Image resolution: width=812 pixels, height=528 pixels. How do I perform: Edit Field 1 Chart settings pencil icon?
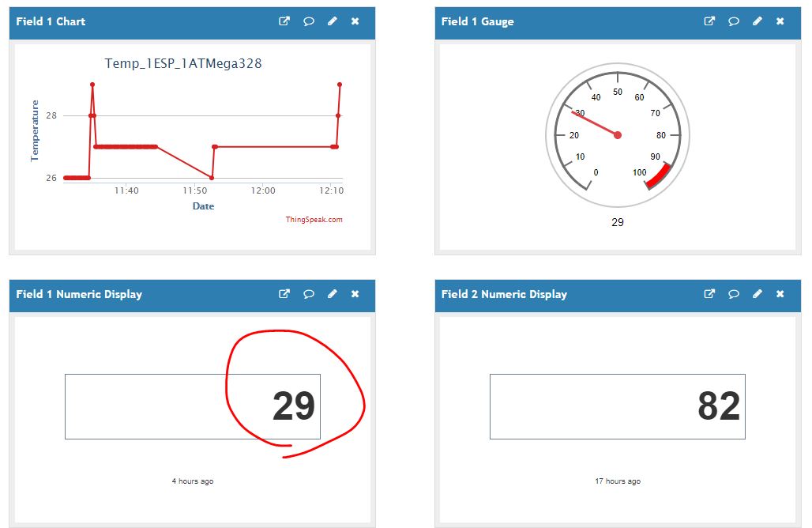(333, 21)
